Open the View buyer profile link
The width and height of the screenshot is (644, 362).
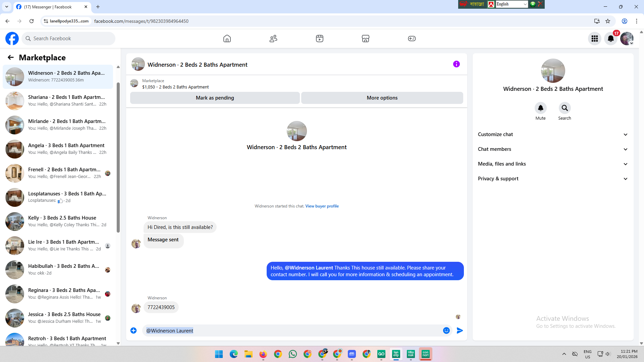point(322,206)
